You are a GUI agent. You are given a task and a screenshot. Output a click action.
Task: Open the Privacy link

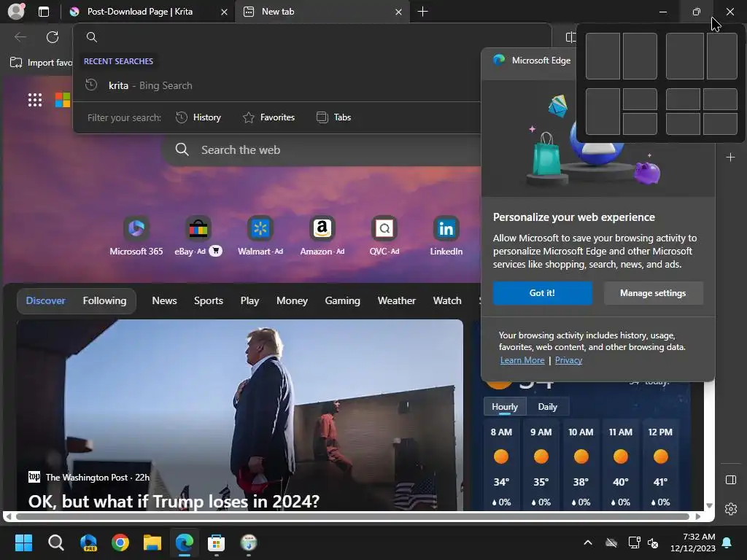tap(568, 360)
